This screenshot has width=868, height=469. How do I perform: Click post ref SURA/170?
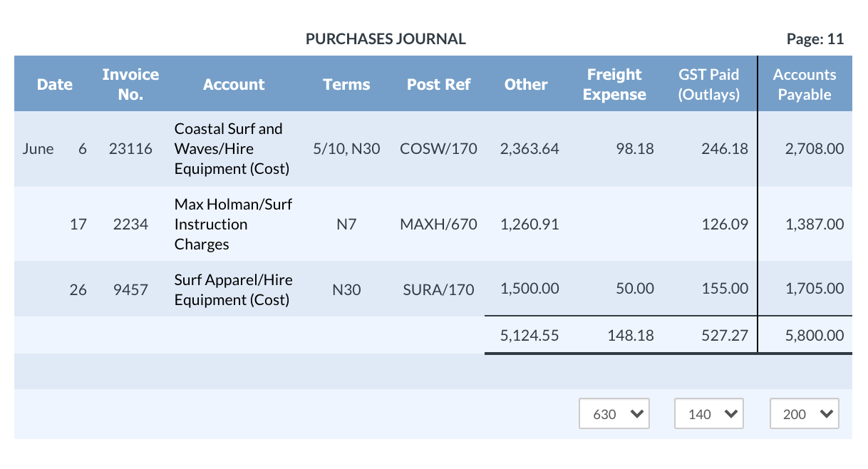click(439, 289)
